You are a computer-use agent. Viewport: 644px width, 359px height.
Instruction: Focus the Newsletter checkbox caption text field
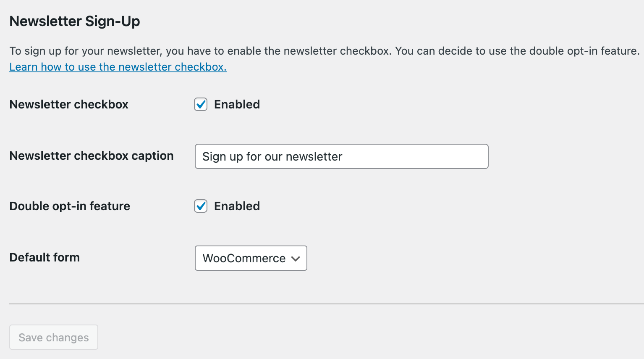click(x=341, y=156)
